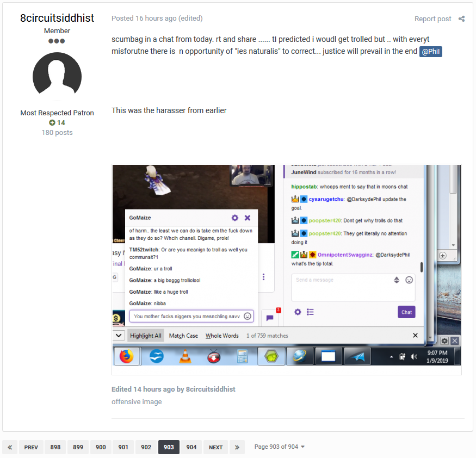
Task: Open the @Phil mention
Action: 430,52
